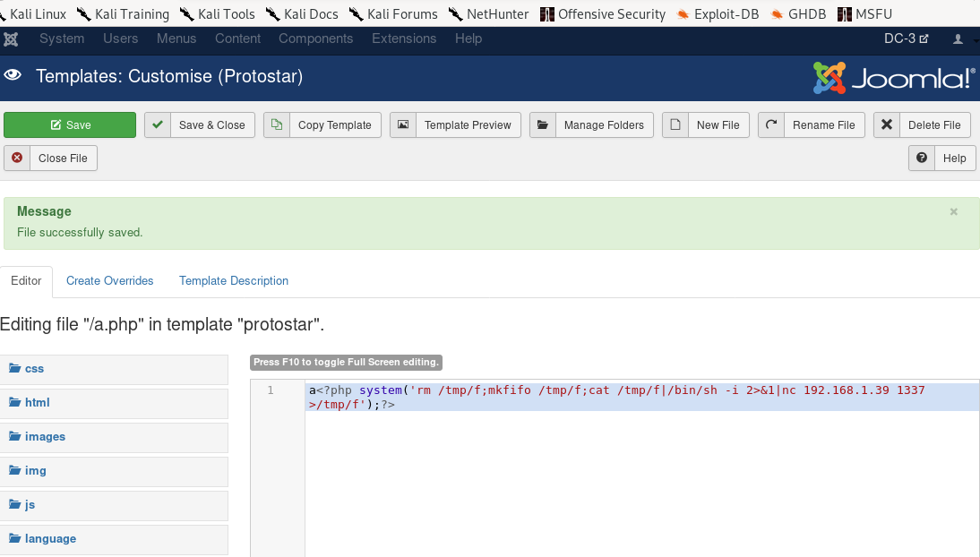Open the System menu
980x557 pixels.
pos(62,39)
